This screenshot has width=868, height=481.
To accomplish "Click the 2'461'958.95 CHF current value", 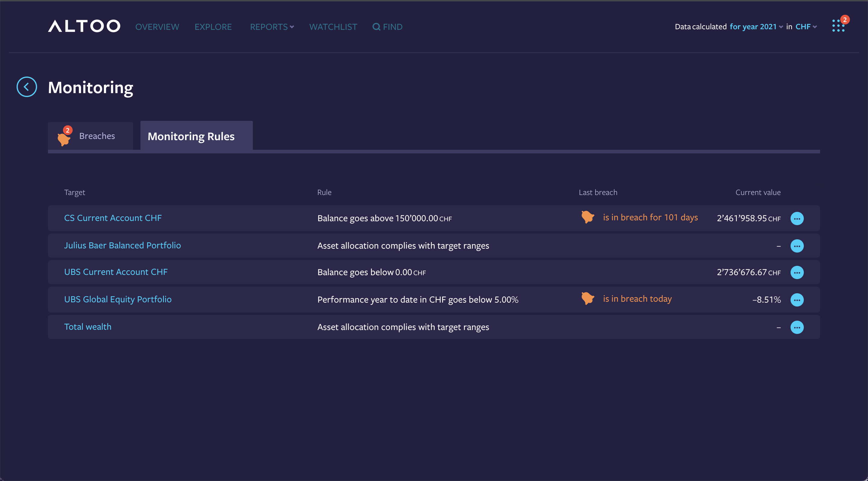I will click(x=749, y=218).
